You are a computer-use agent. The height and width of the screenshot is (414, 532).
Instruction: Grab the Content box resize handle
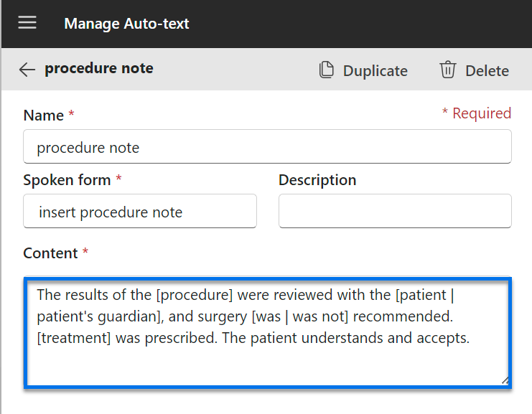pyautogui.click(x=505, y=380)
